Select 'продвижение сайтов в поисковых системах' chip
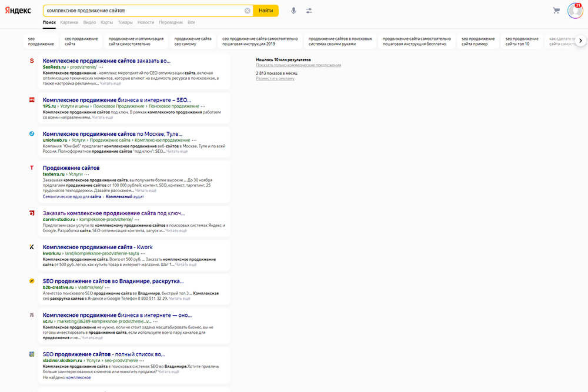588x392 pixels. [340, 41]
